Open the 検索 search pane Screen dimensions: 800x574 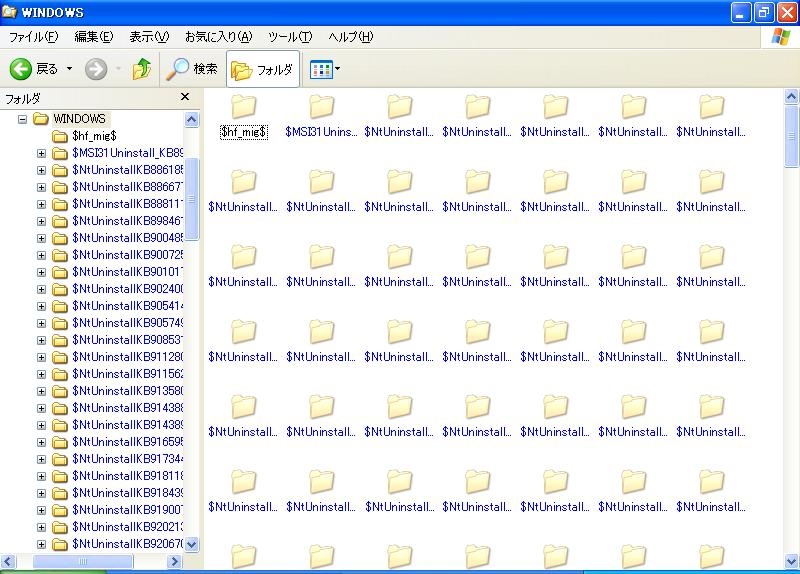(193, 69)
